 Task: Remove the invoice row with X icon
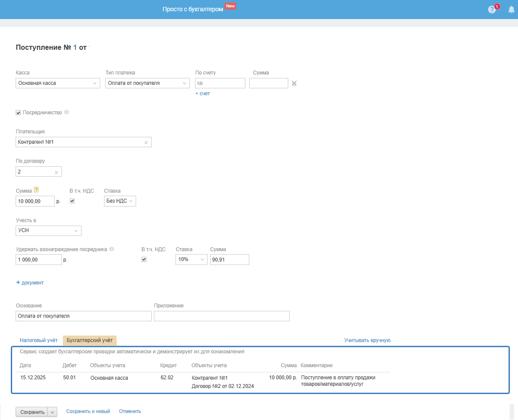tap(294, 83)
